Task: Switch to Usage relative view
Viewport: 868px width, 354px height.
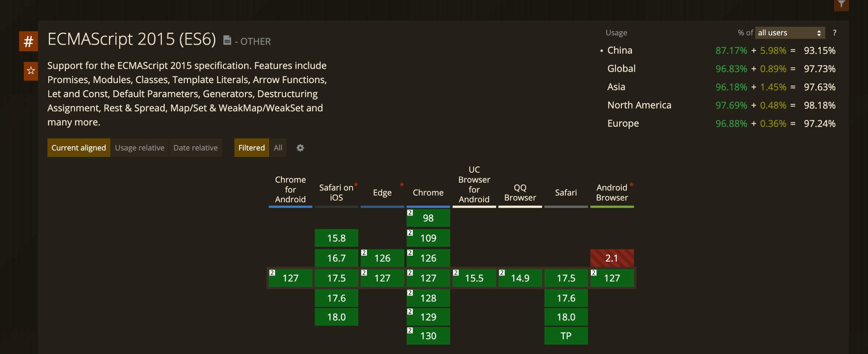Action: tap(139, 148)
